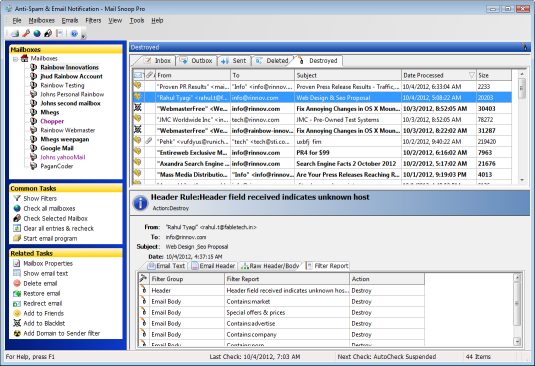
Task: Collapse the Mailboxes tree root node
Action: [x=15, y=59]
